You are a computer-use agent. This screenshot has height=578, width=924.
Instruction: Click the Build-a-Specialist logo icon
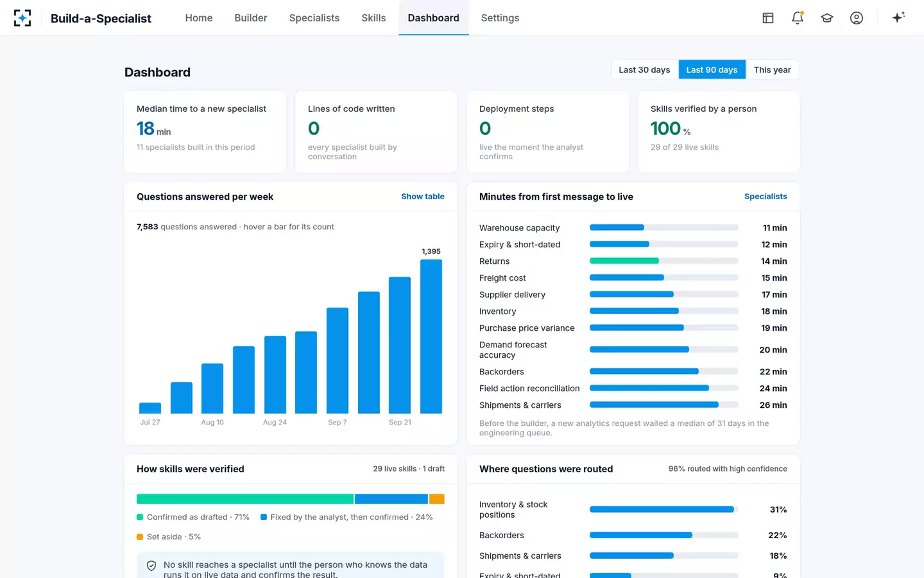(22, 18)
